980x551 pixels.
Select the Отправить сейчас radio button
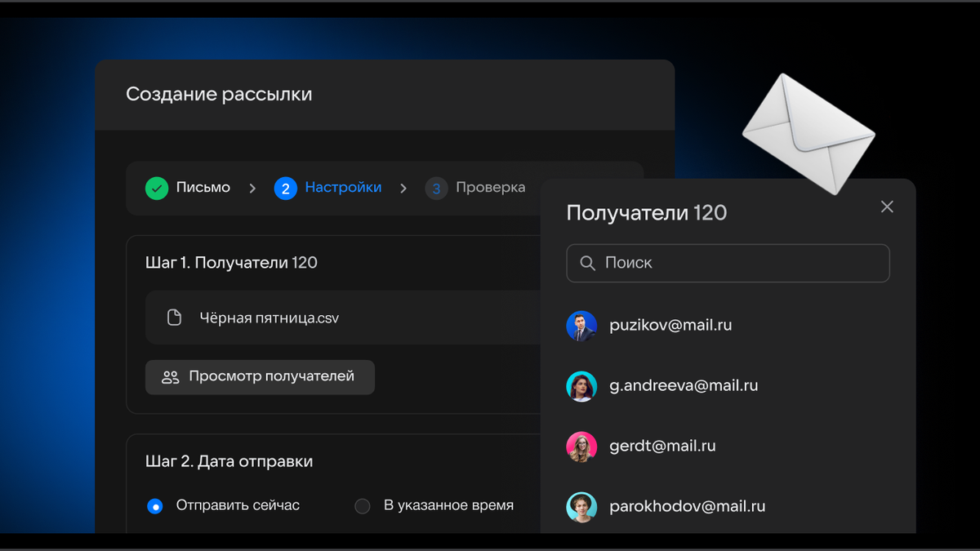pos(155,506)
